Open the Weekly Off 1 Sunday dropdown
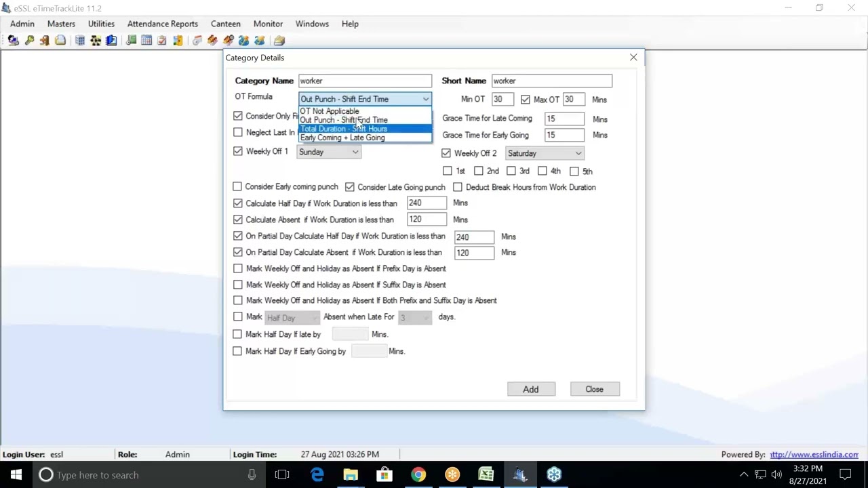The height and width of the screenshot is (488, 868). 329,152
